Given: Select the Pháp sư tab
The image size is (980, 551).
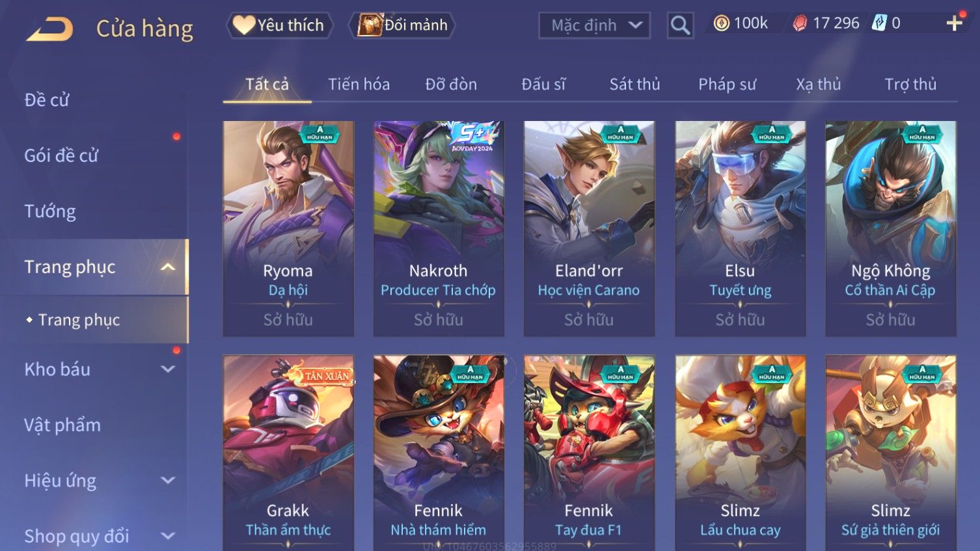Looking at the screenshot, I should pyautogui.click(x=727, y=85).
